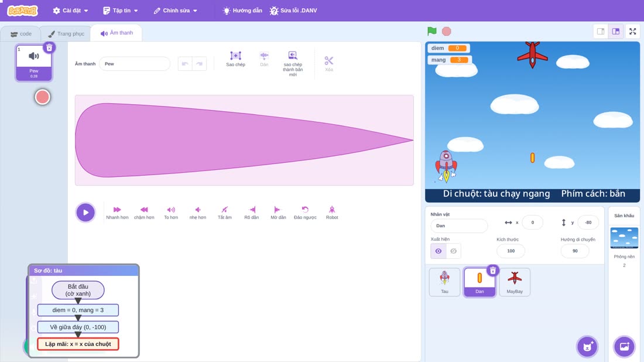Delete the Dan sprite with trash icon

(493, 271)
